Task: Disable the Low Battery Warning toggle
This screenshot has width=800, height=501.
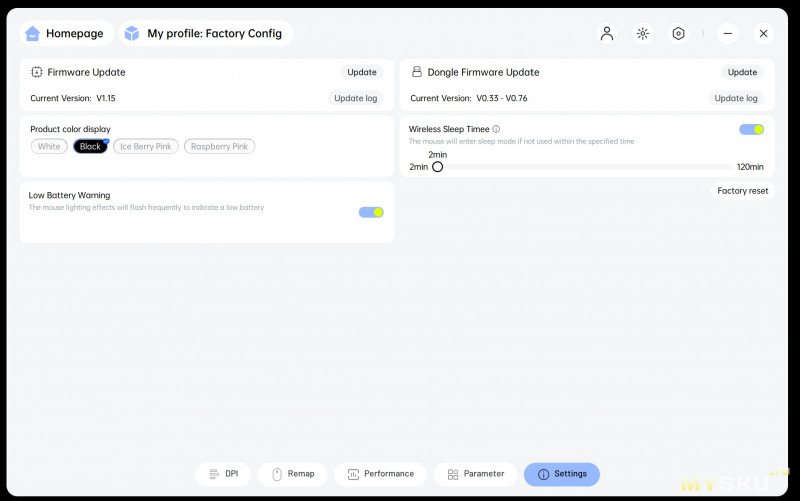Action: coord(371,212)
